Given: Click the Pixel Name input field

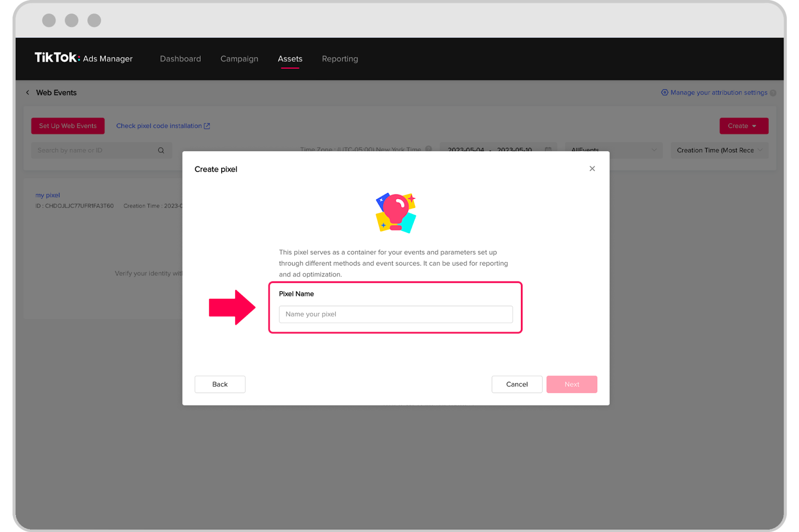Looking at the screenshot, I should click(396, 314).
